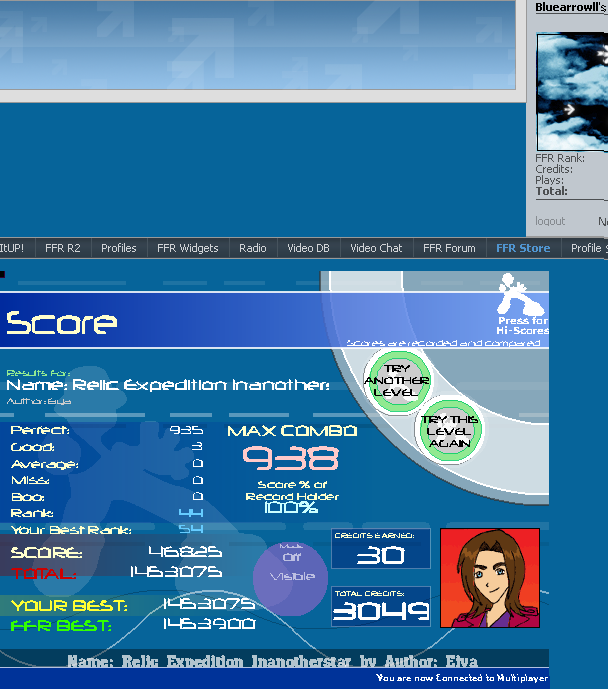
Task: Open the Bluearrowll profile avatar image
Action: point(572,91)
